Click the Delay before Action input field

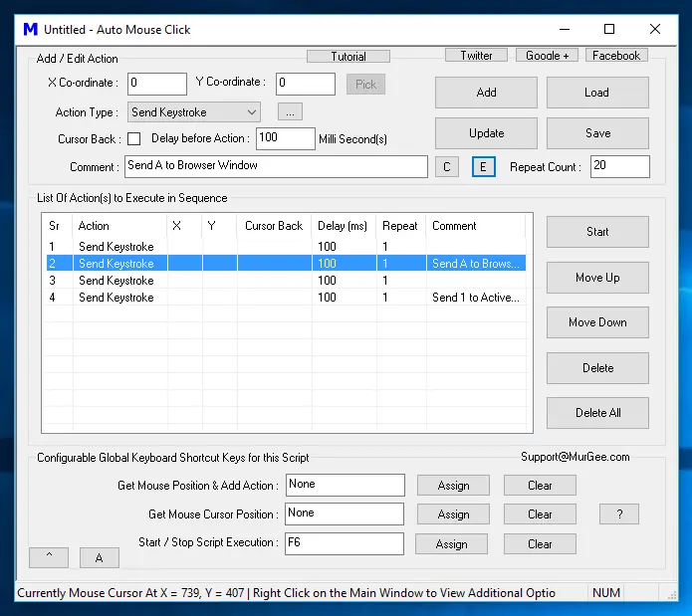[x=285, y=138]
